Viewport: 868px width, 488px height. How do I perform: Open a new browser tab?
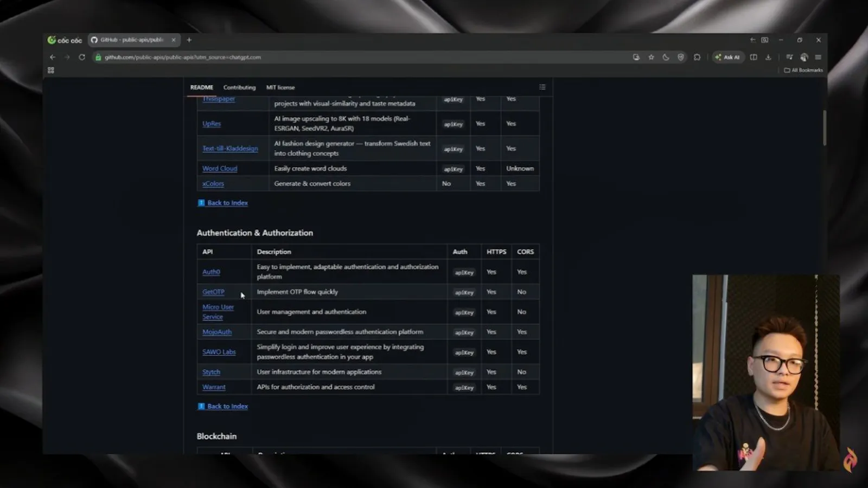coord(189,40)
